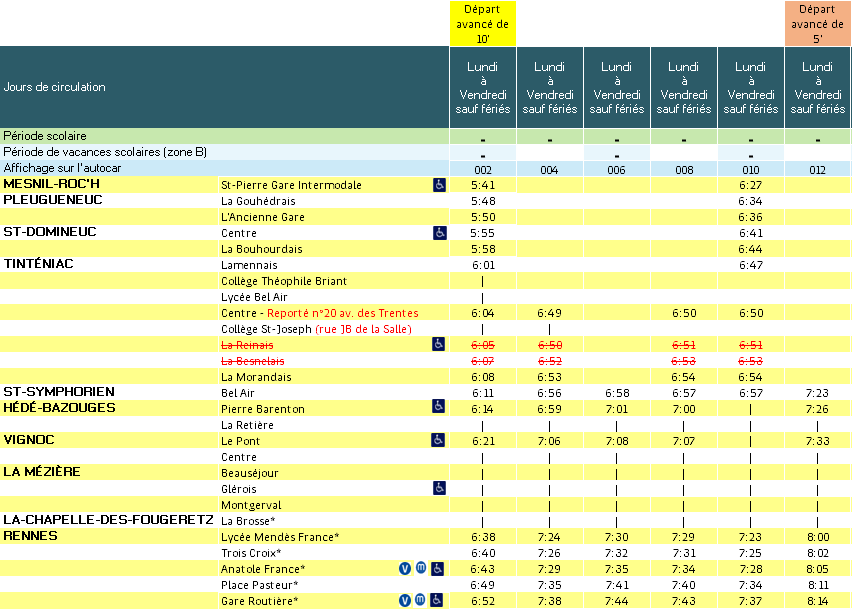The image size is (852, 610).
Task: Click the 'Lycée Mendès France*' stop name
Action: point(280,537)
